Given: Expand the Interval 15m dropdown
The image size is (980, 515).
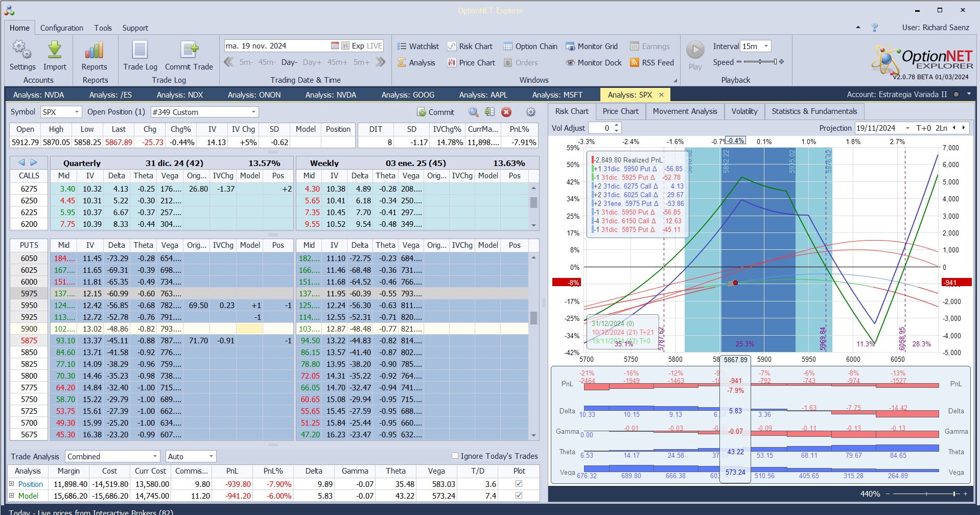Looking at the screenshot, I should click(766, 46).
